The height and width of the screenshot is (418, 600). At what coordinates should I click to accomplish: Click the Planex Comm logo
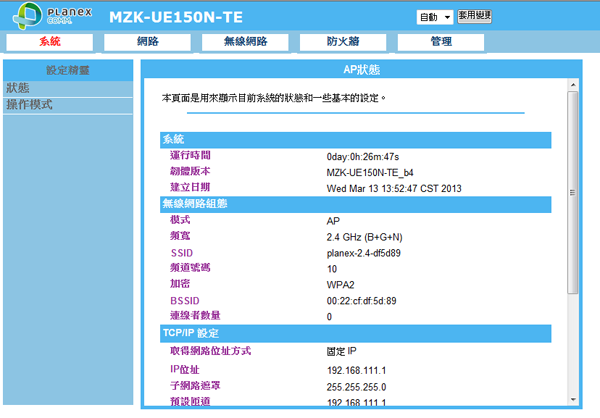52,15
